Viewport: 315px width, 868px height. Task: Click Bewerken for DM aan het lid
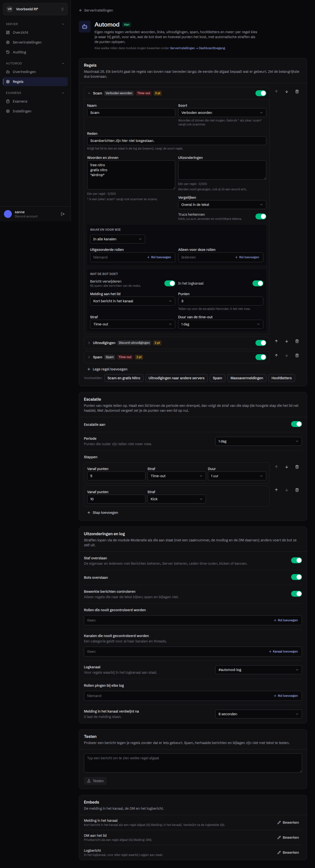point(288,837)
